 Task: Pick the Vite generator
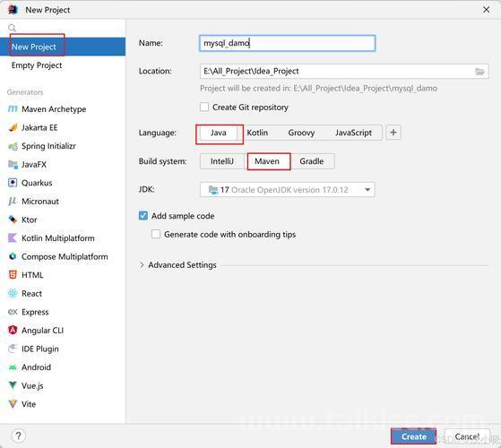click(22, 404)
